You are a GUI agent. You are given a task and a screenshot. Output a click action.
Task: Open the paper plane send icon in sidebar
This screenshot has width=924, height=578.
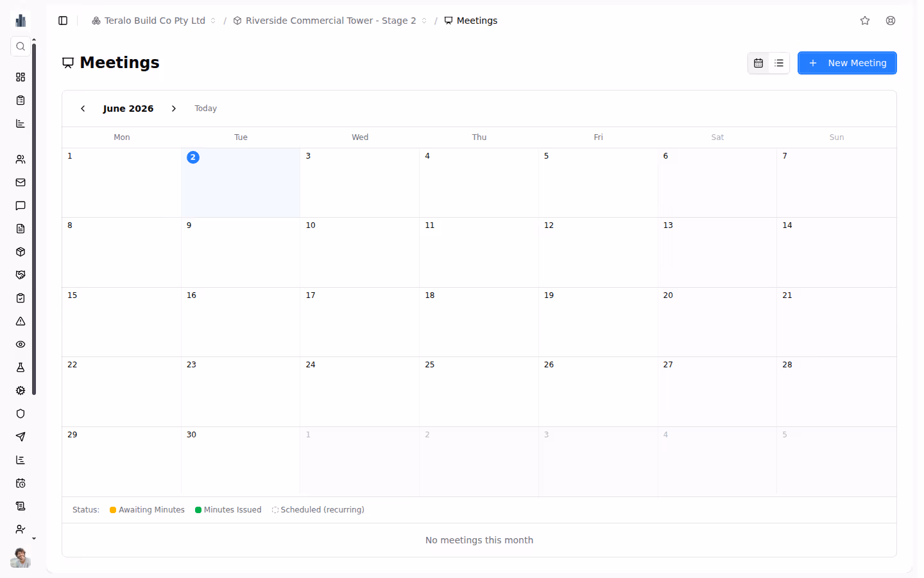pos(21,437)
